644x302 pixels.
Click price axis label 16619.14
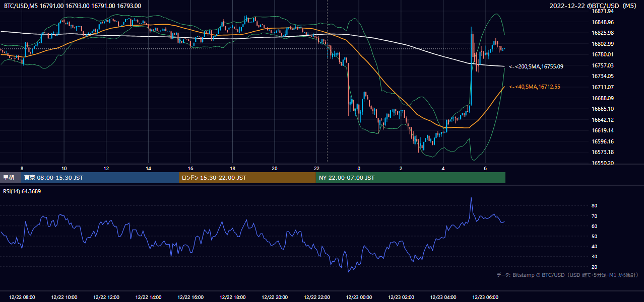coord(603,130)
